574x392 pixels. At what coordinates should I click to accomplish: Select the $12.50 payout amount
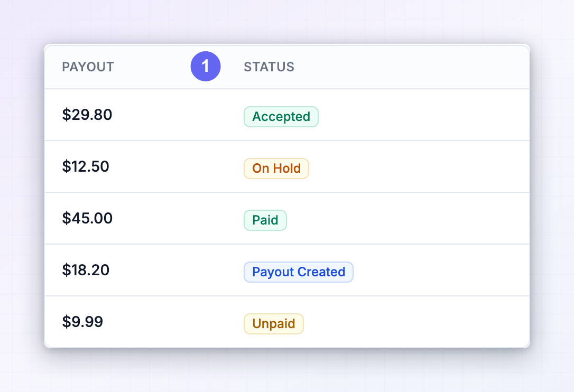(86, 166)
